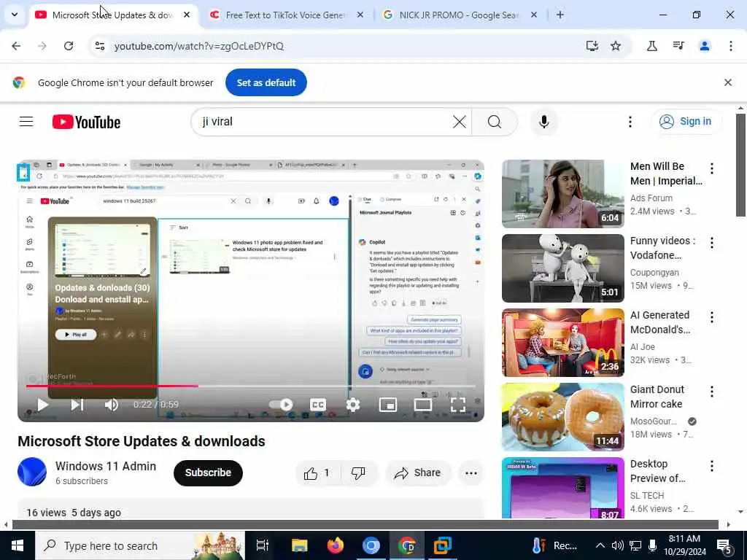Bookmark this page with the star
The height and width of the screenshot is (560, 747).
(616, 46)
